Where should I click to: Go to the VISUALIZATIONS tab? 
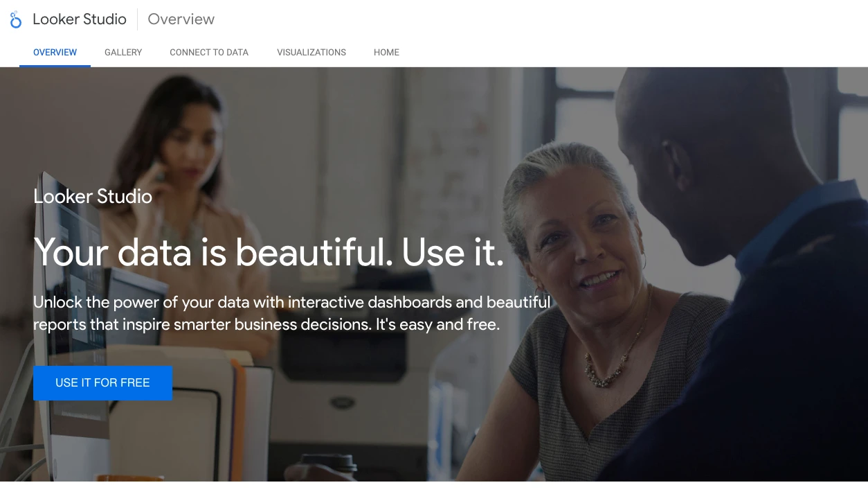pyautogui.click(x=311, y=52)
